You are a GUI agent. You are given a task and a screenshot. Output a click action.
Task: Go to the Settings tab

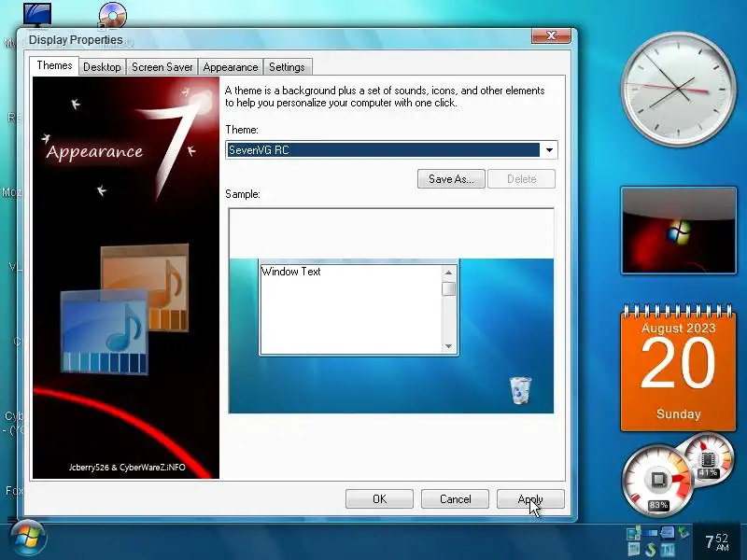point(287,67)
